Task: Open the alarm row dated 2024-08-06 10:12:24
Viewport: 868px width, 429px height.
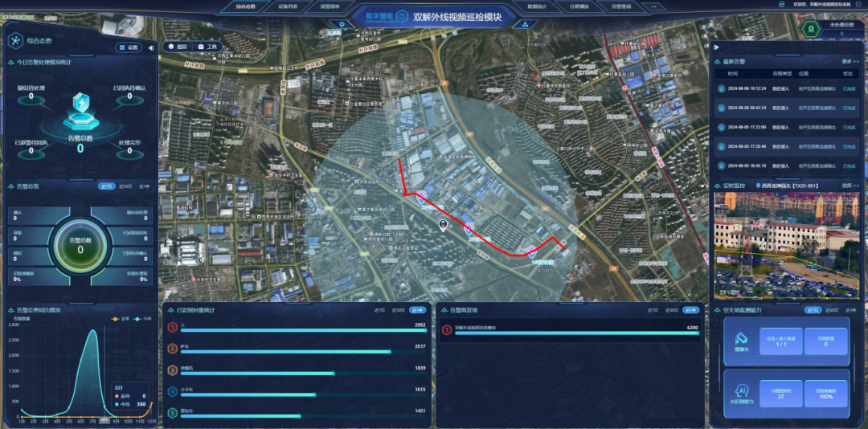Action: [787, 88]
